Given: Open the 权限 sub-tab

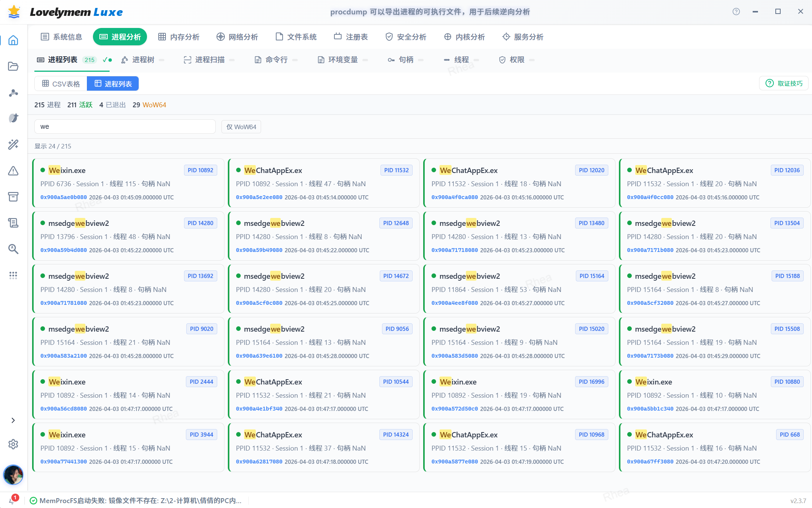Looking at the screenshot, I should point(517,60).
